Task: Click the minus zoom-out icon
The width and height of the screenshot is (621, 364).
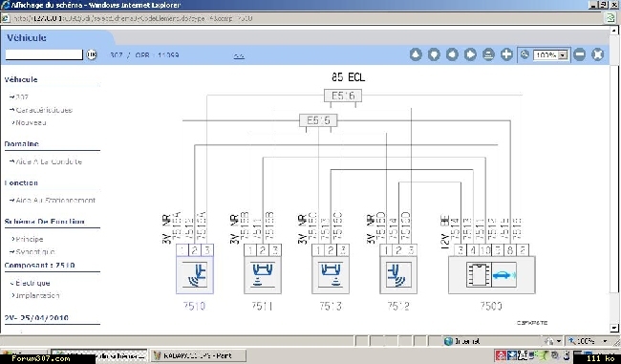Action: pyautogui.click(x=579, y=54)
